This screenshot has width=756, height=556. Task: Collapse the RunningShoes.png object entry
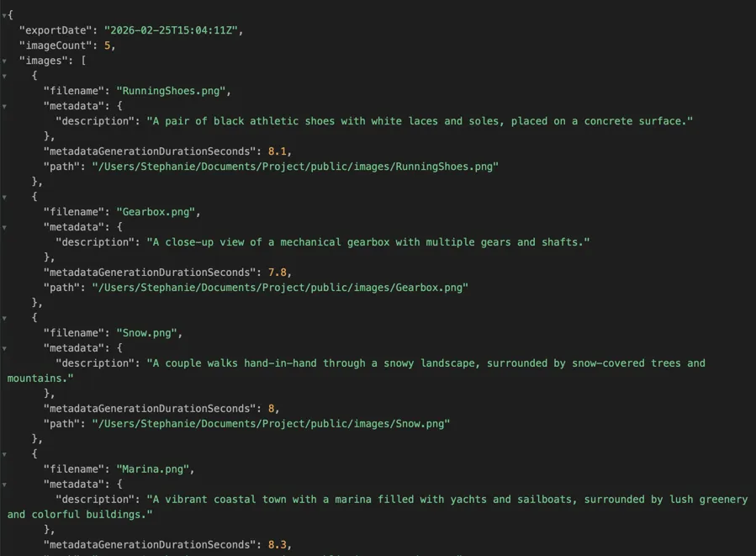[19, 75]
